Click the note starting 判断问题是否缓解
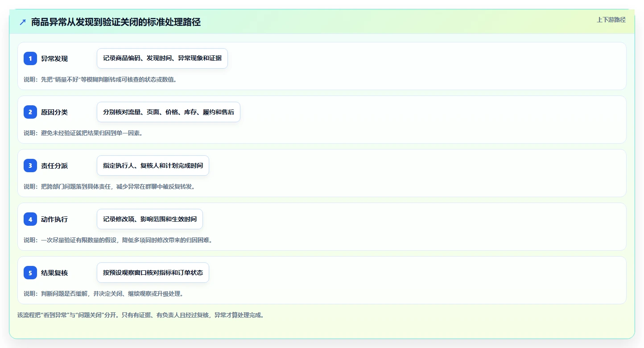The width and height of the screenshot is (644, 348). [103, 294]
